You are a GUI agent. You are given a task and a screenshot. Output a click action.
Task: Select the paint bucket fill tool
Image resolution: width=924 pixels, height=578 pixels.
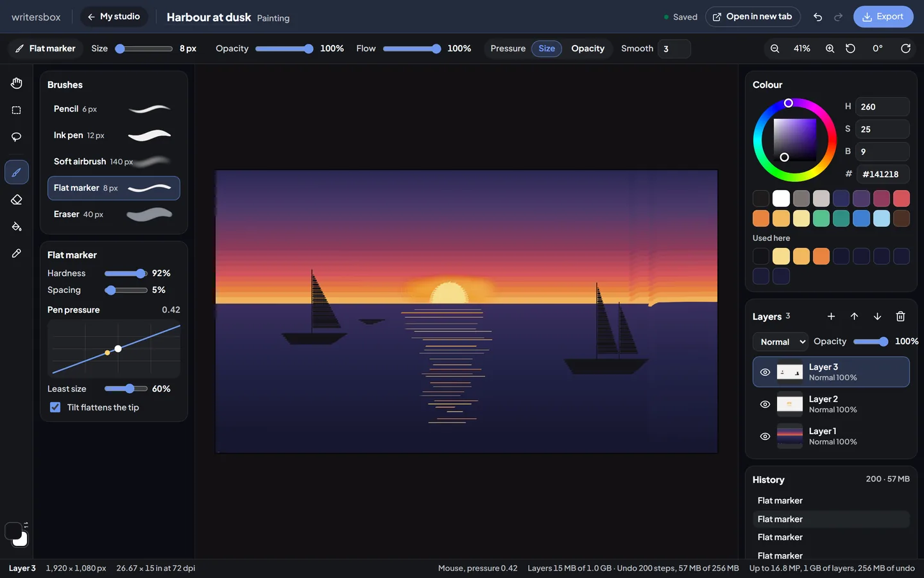pyautogui.click(x=17, y=227)
